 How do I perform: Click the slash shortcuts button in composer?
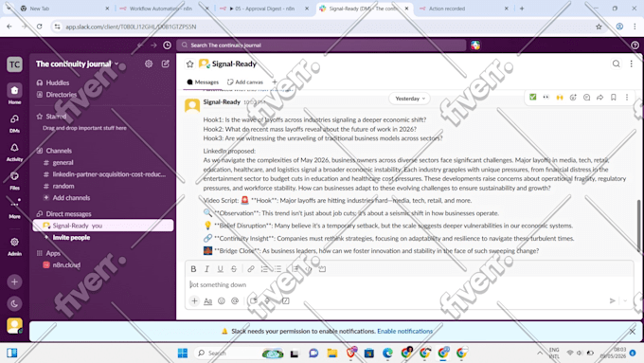tap(285, 301)
